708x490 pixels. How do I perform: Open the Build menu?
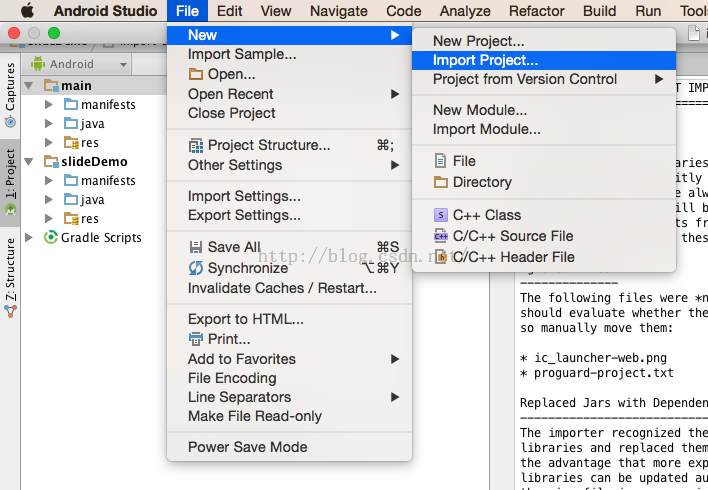tap(599, 10)
